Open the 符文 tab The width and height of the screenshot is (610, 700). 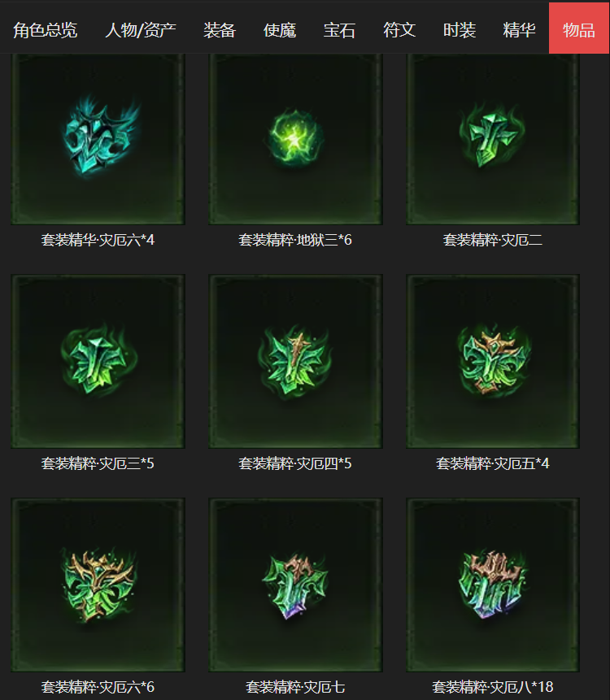[x=399, y=30]
